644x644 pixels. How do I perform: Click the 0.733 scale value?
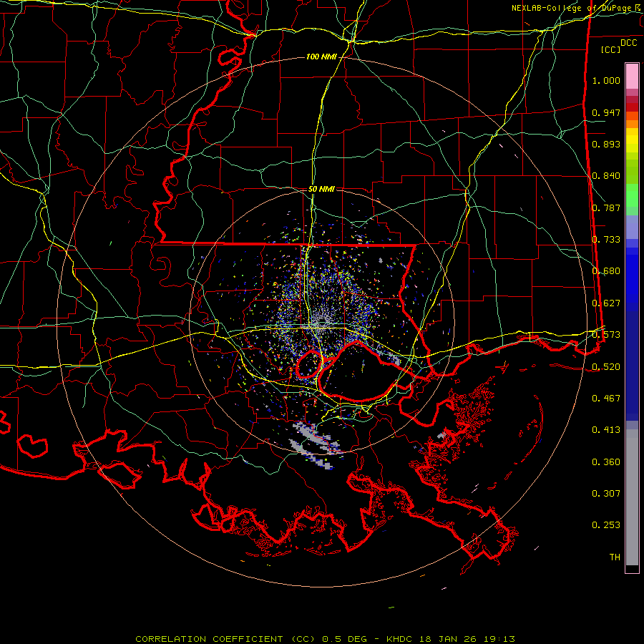(606, 240)
